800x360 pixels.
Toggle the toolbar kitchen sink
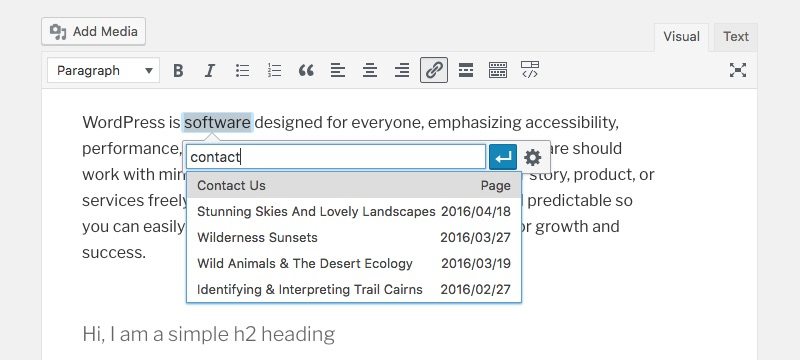[498, 70]
